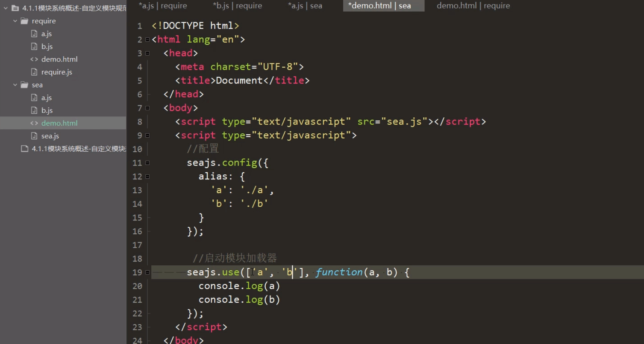Image resolution: width=644 pixels, height=344 pixels.
Task: Collapse the require folder chevron
Action: pos(15,21)
